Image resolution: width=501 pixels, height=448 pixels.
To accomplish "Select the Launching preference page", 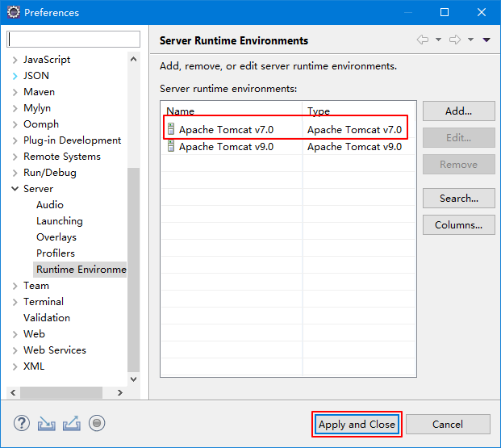I will tap(60, 221).
